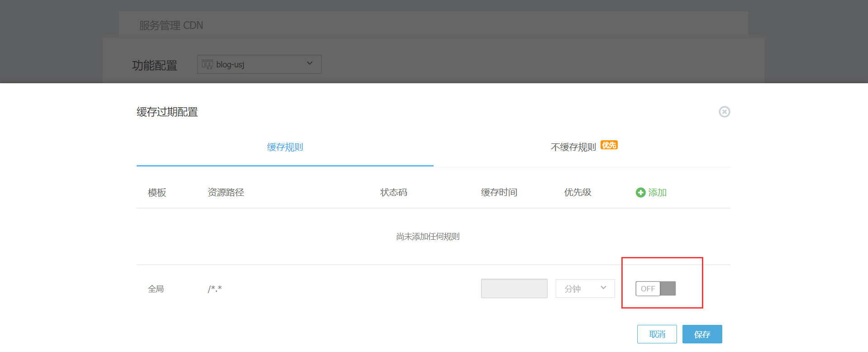This screenshot has height=352, width=868.
Task: Click the 资源路径 column header
Action: [226, 193]
